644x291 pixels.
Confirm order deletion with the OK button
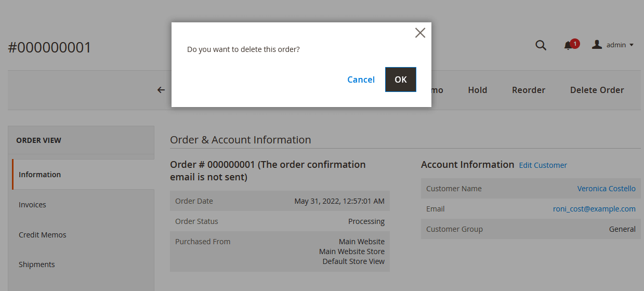pyautogui.click(x=400, y=80)
